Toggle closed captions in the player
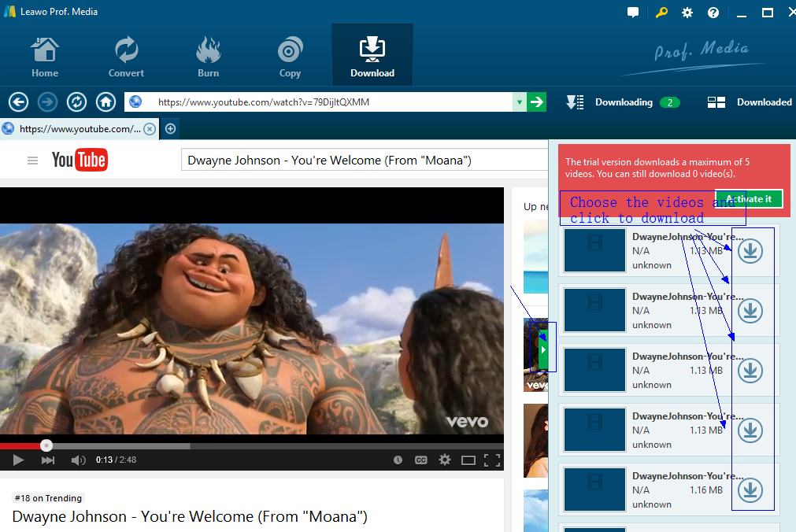The image size is (796, 532). [421, 460]
